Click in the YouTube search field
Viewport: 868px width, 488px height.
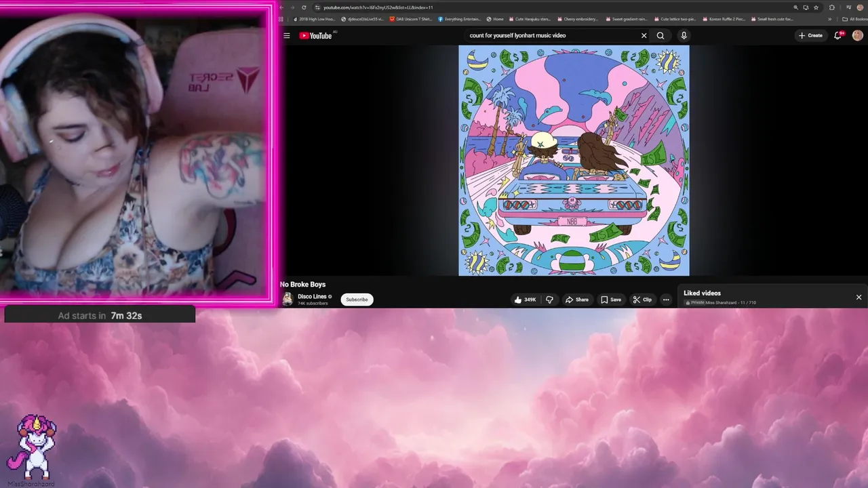(x=551, y=35)
